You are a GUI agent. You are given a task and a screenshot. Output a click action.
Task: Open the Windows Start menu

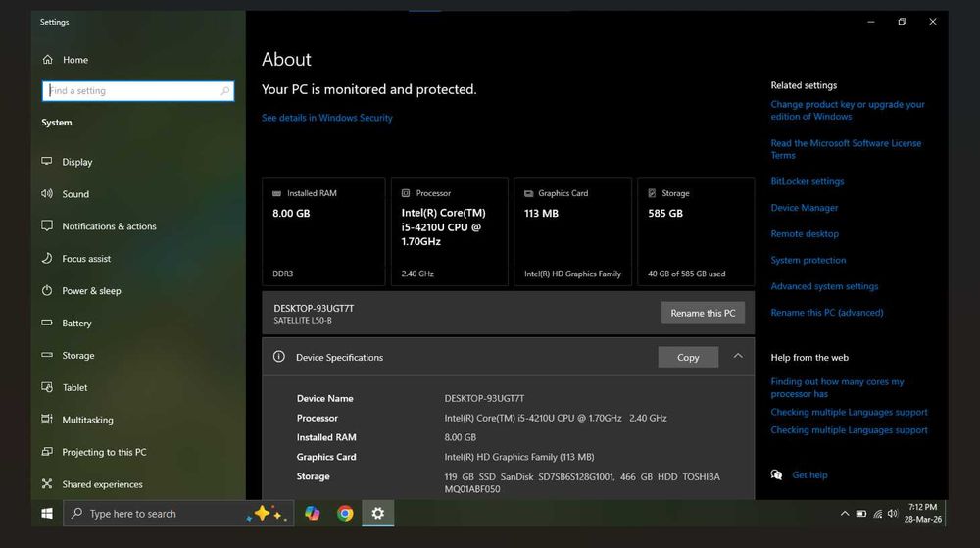click(47, 514)
